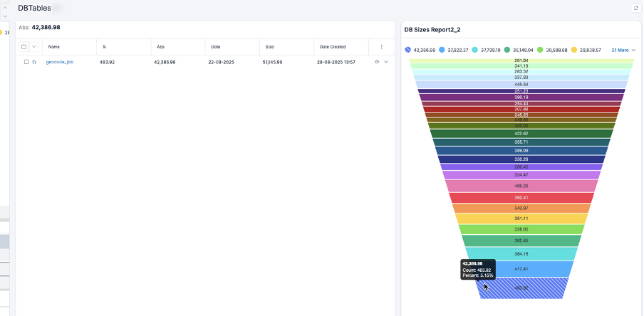Open the dropdown beside the select-all checkbox
644x316 pixels.
pos(34,47)
